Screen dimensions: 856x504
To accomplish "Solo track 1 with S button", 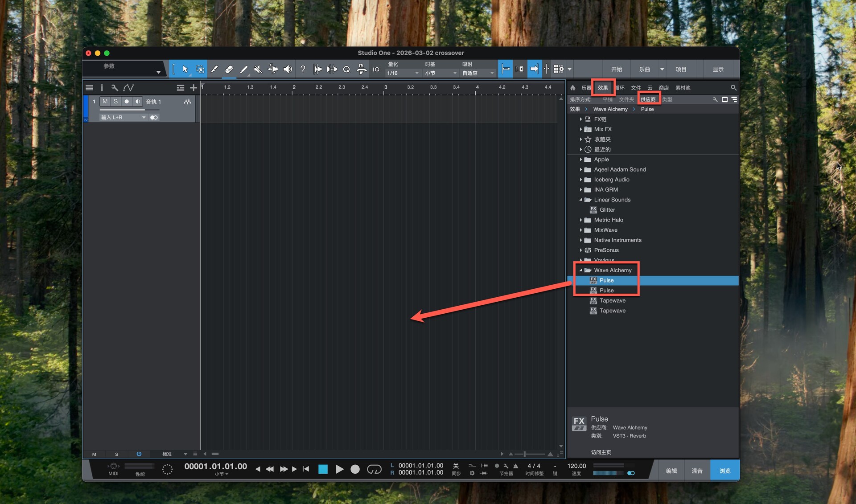I will (115, 102).
